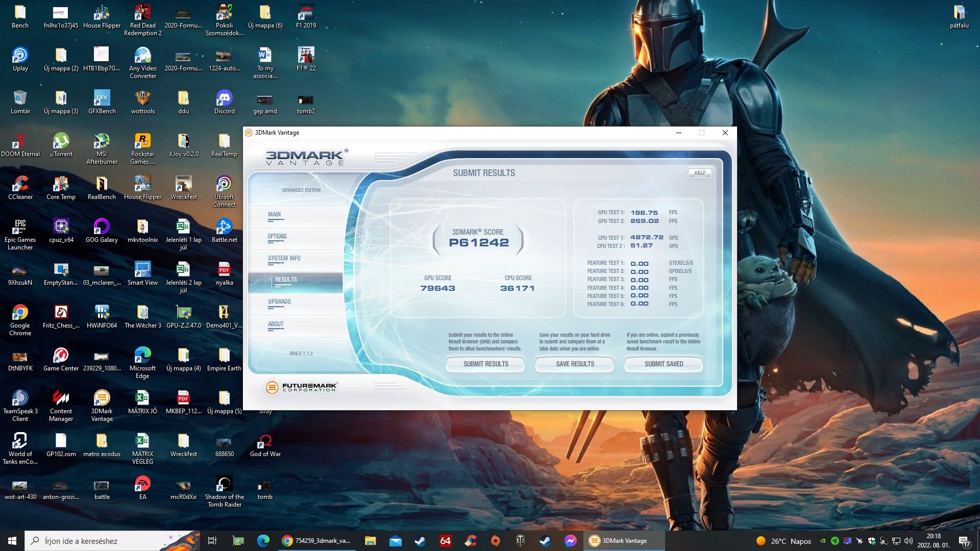Select the F1 22 desktop icon

click(306, 60)
